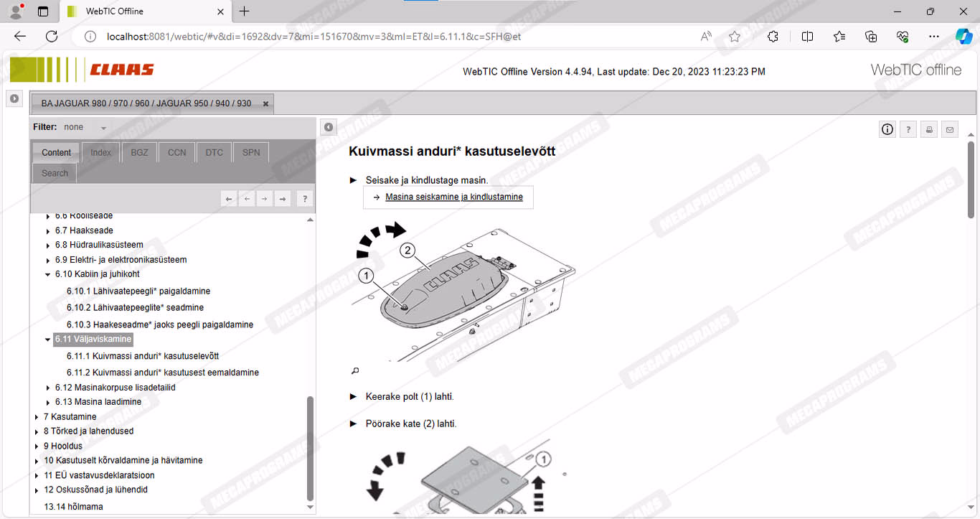Click the magnifier icon below the CLAAS cover image
Image resolution: width=980 pixels, height=519 pixels.
[x=354, y=371]
